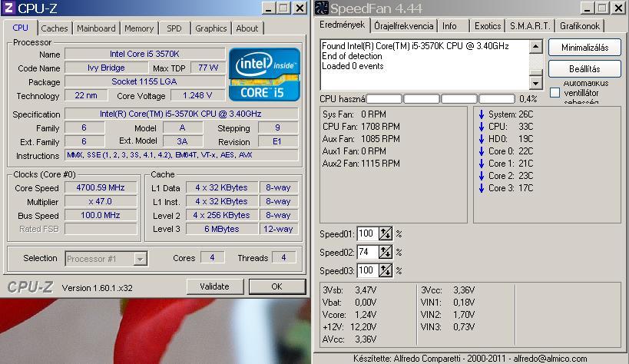629x364 pixels.
Task: Open the Exotics tab in SpeedFan
Action: pyautogui.click(x=488, y=26)
